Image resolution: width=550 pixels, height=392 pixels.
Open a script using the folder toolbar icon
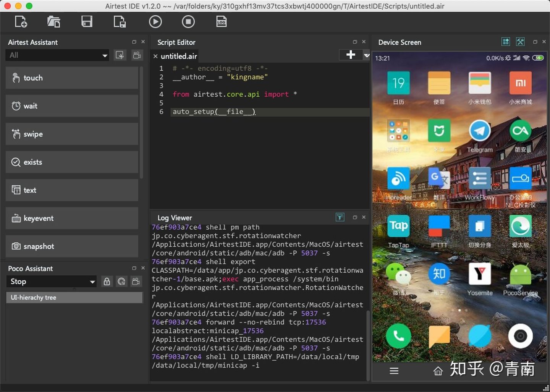point(53,22)
